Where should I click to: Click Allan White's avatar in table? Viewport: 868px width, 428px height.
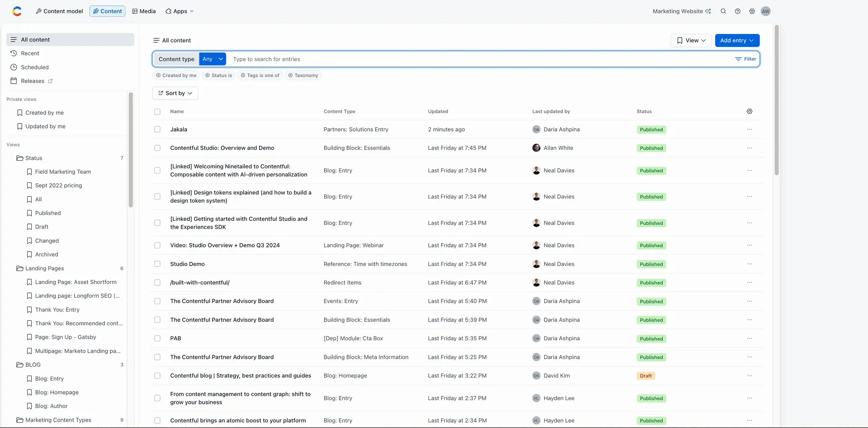(536, 148)
